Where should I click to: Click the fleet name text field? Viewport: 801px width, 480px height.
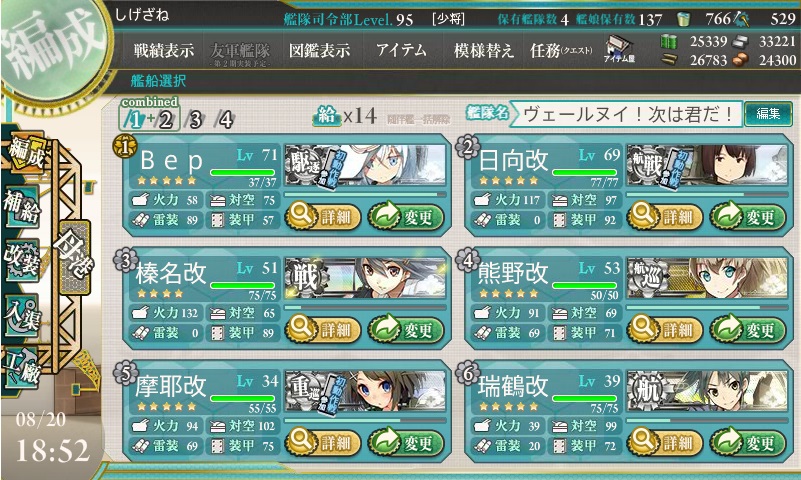[626, 114]
